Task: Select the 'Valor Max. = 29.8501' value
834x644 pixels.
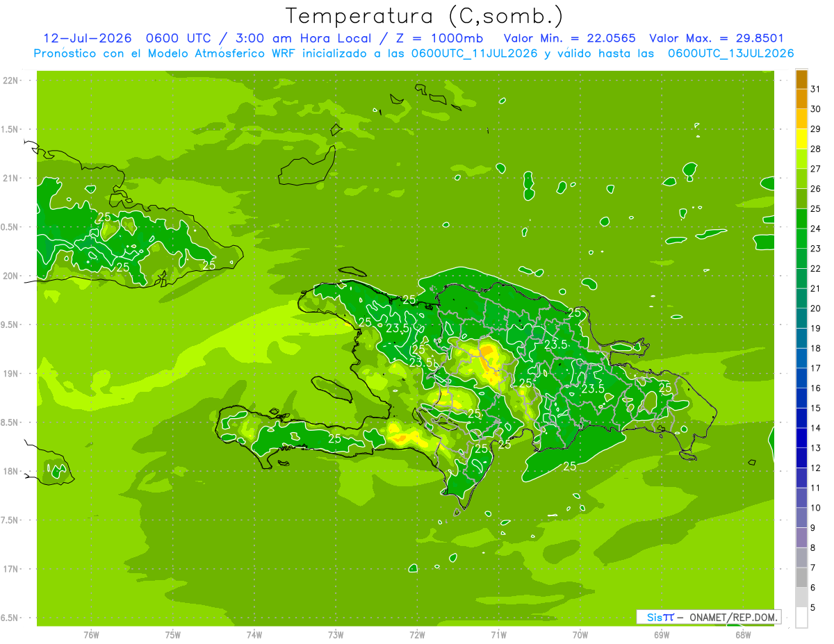Action: [717, 38]
